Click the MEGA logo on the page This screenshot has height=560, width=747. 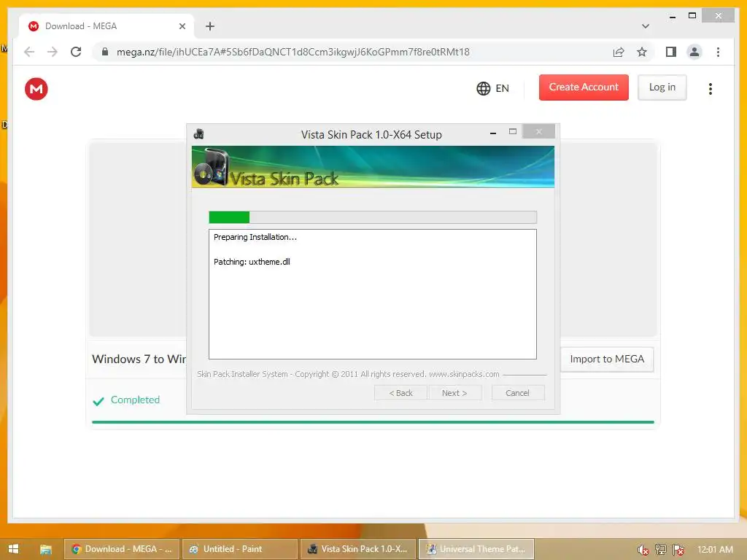pos(36,89)
